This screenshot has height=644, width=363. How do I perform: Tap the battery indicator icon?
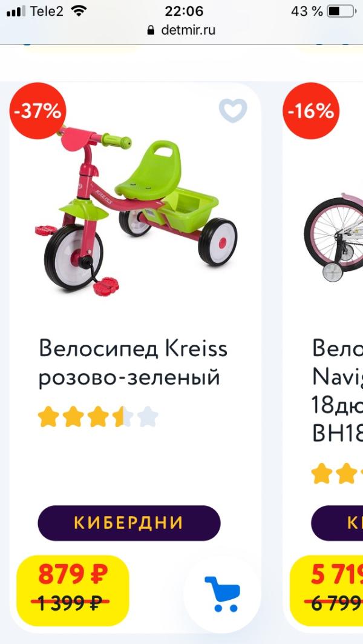click(341, 11)
